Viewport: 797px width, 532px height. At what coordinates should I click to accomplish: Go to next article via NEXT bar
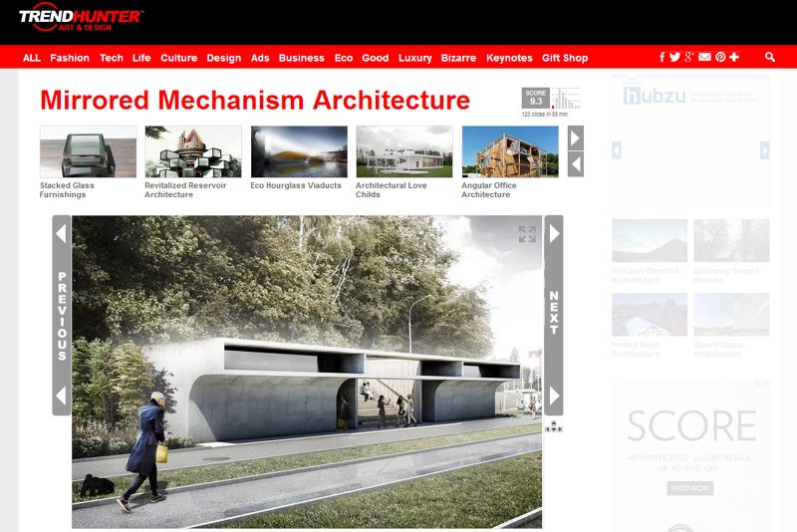(554, 314)
